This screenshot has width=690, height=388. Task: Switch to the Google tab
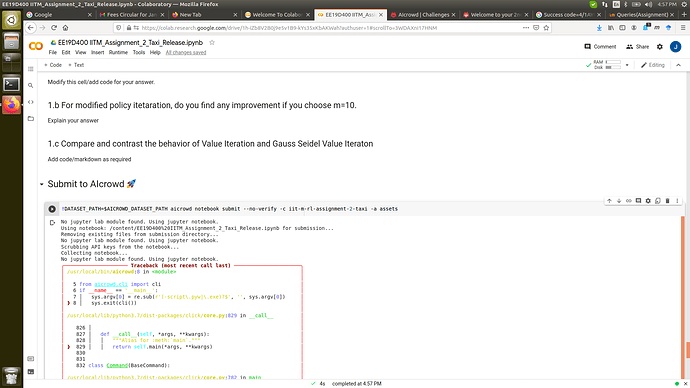(59, 15)
